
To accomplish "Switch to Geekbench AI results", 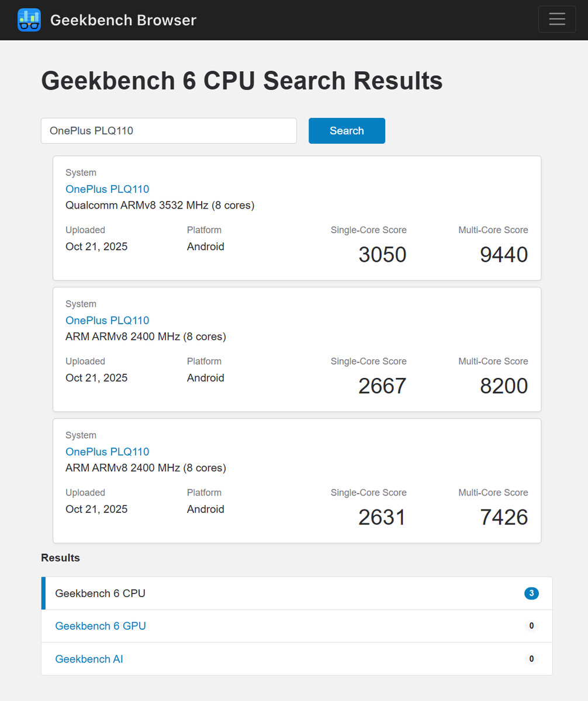I will click(89, 660).
